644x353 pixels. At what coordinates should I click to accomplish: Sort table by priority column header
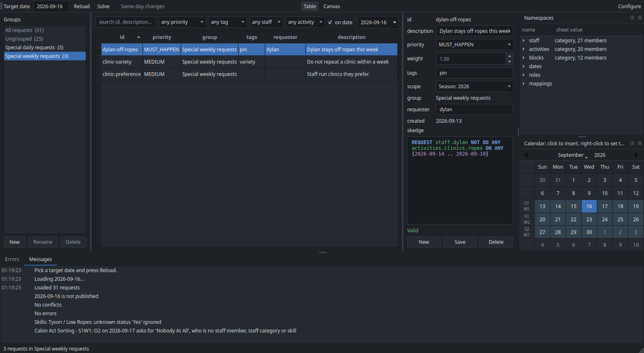coord(162,37)
